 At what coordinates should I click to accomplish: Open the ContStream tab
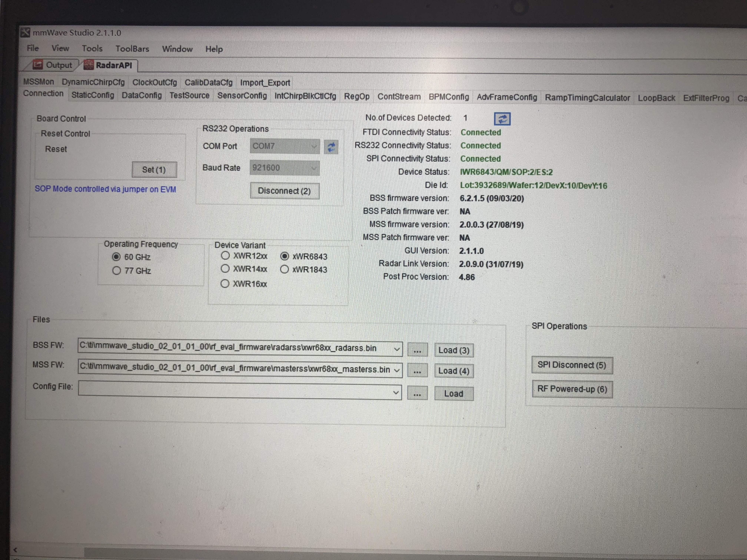[399, 97]
